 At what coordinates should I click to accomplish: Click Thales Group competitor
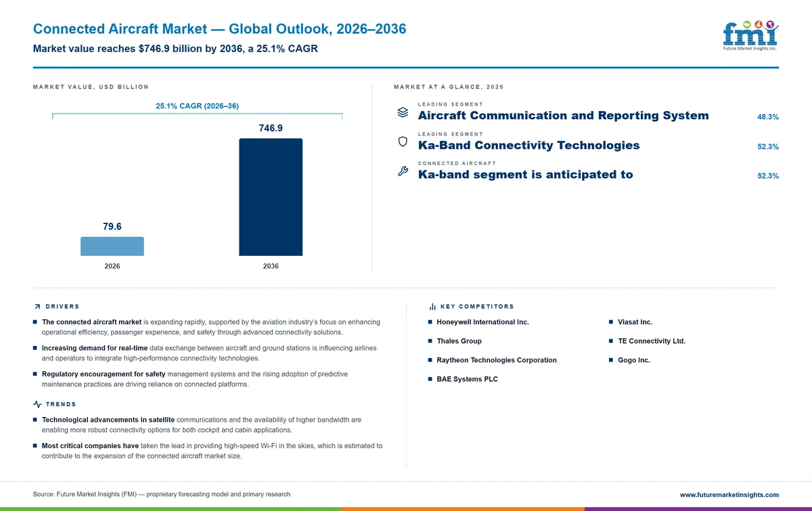point(459,341)
